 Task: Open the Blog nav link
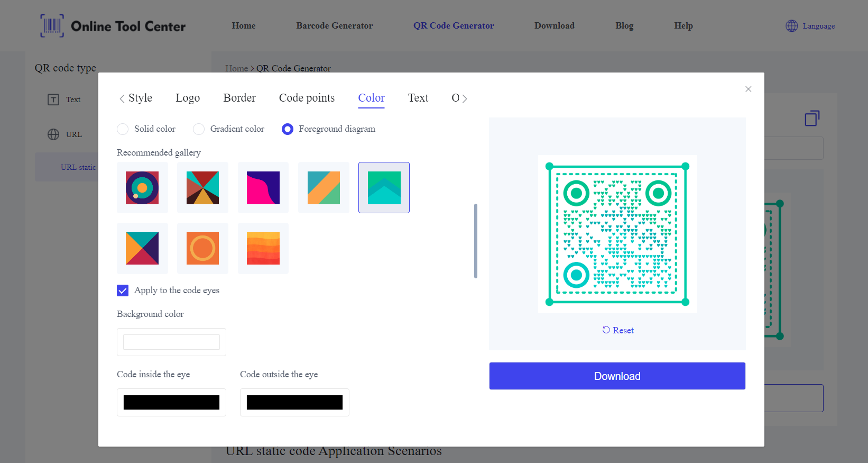pos(624,25)
